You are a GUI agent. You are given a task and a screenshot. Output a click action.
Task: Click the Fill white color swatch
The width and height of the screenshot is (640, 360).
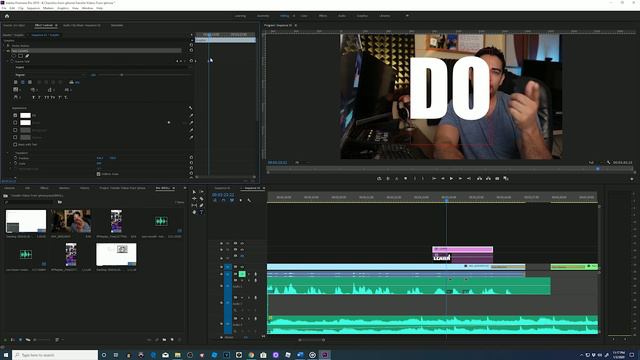point(25,116)
